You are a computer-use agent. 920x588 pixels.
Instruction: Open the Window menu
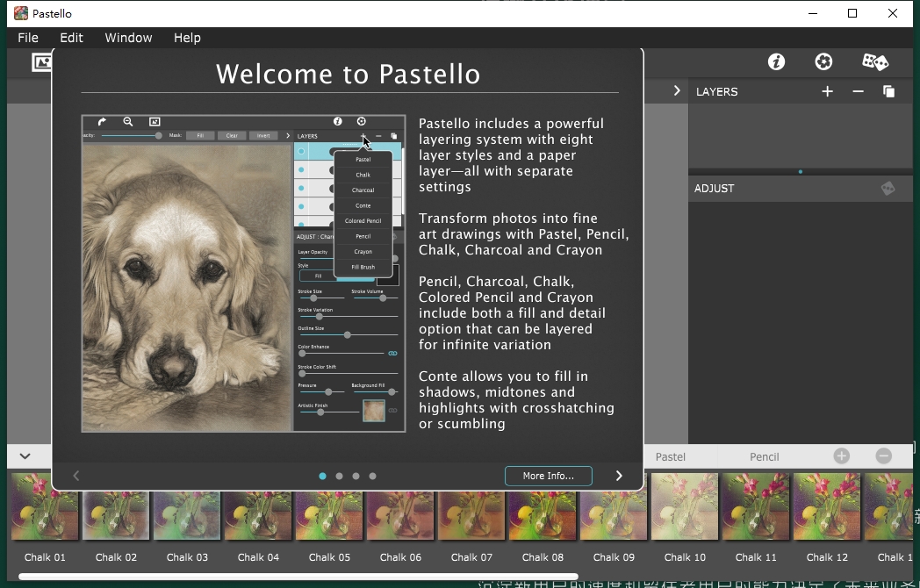click(128, 38)
